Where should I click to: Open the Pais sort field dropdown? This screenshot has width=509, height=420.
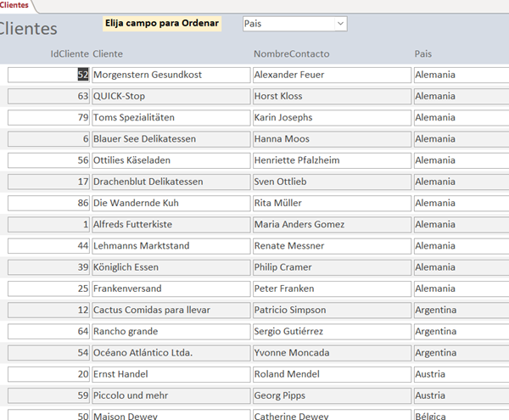click(340, 24)
